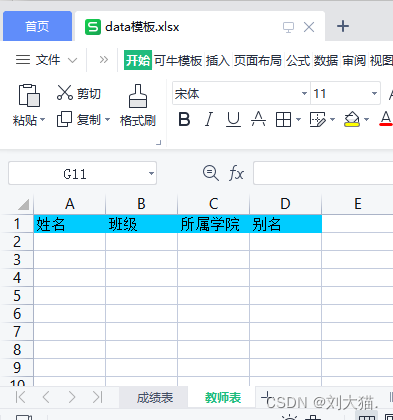Click the hamburger menu icon
Screen dimensions: 393x420
point(23,60)
